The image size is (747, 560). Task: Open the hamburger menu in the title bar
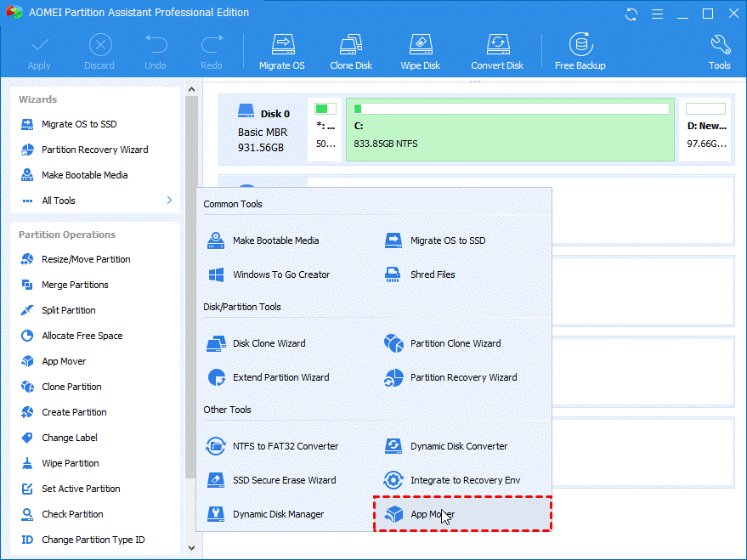point(657,14)
